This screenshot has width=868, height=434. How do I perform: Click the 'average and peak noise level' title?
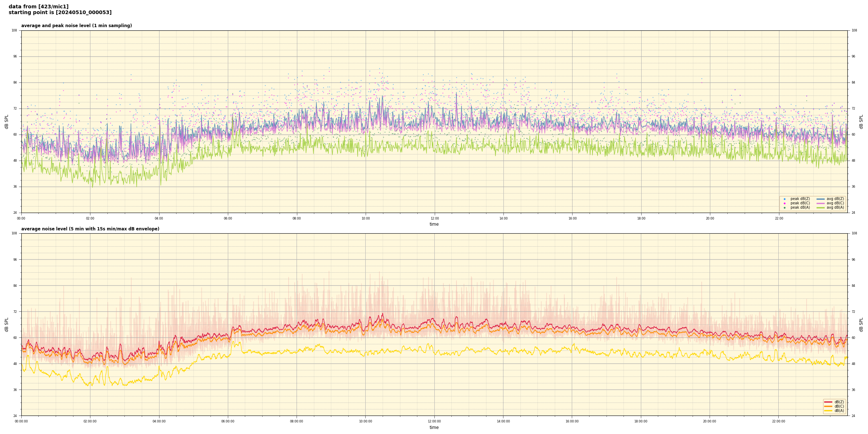tap(76, 26)
